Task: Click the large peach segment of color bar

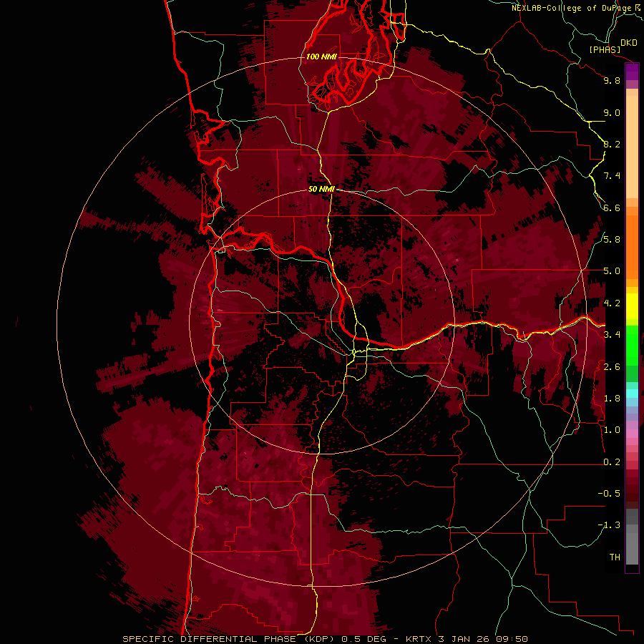Action: pos(632,147)
